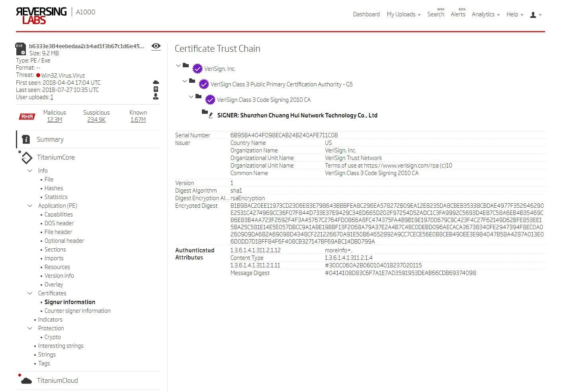
Task: Click the verified badge on VeriSign Class 3 Code Signing 2010 CA
Action: pyautogui.click(x=210, y=99)
